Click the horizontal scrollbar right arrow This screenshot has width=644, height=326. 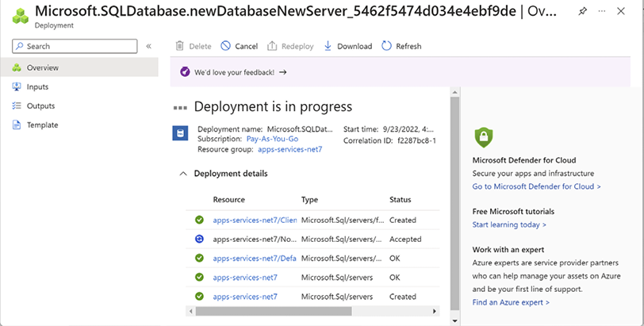click(x=435, y=311)
